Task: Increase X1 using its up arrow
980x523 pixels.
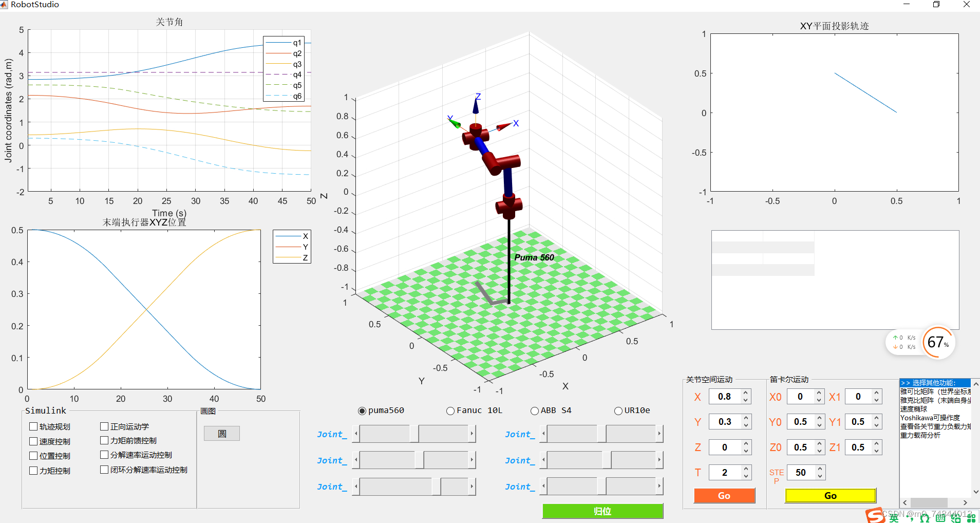Action: tap(877, 393)
